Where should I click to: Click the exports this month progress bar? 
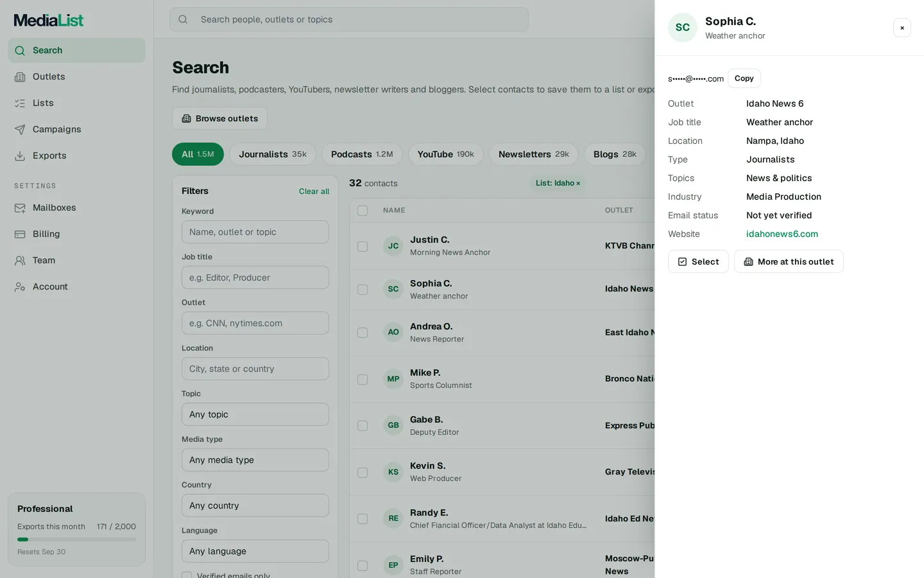(76, 539)
